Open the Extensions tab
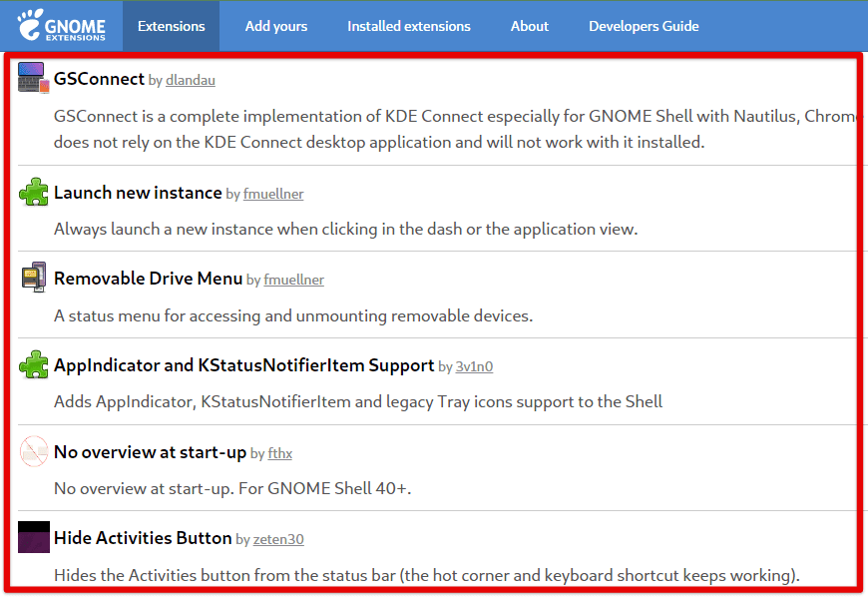 171,26
